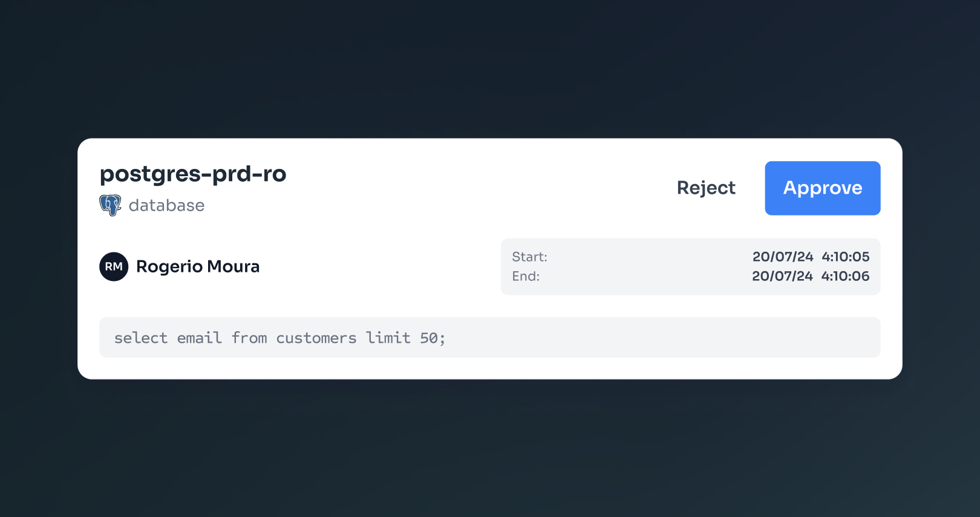980x517 pixels.
Task: Click the End label
Action: coord(525,276)
